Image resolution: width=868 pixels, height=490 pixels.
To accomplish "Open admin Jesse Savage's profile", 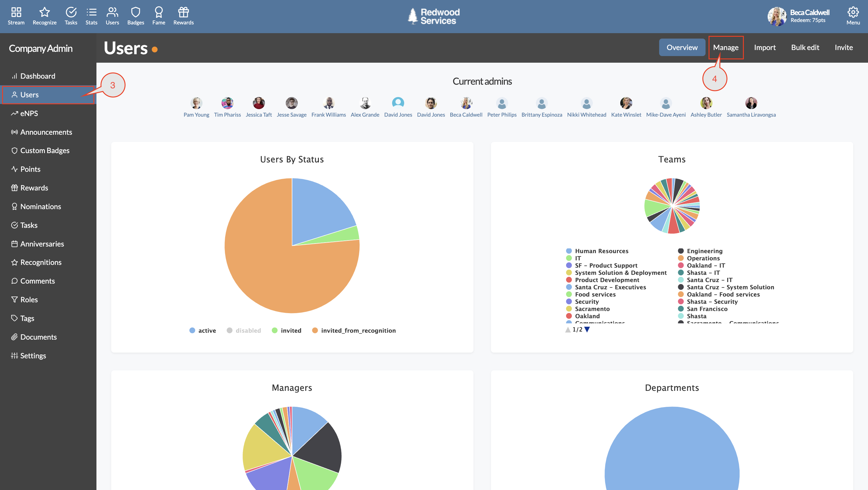I will pos(291,107).
